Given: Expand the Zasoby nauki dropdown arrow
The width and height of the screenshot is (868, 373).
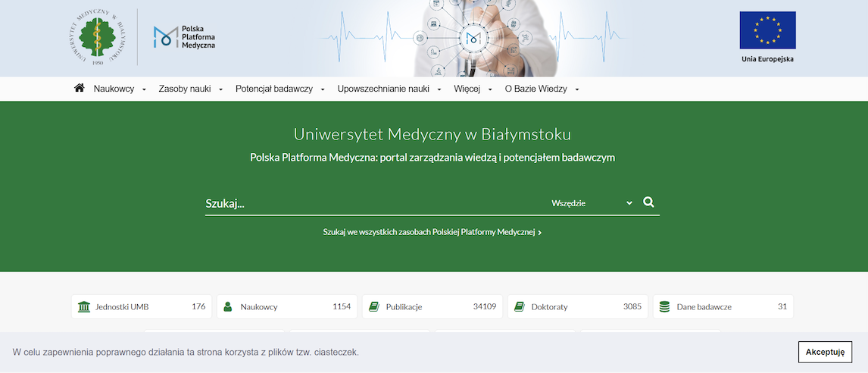Looking at the screenshot, I should coord(220,89).
